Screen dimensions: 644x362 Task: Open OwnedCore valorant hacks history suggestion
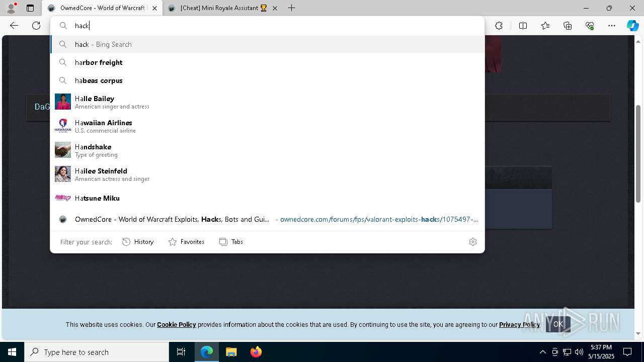point(267,219)
